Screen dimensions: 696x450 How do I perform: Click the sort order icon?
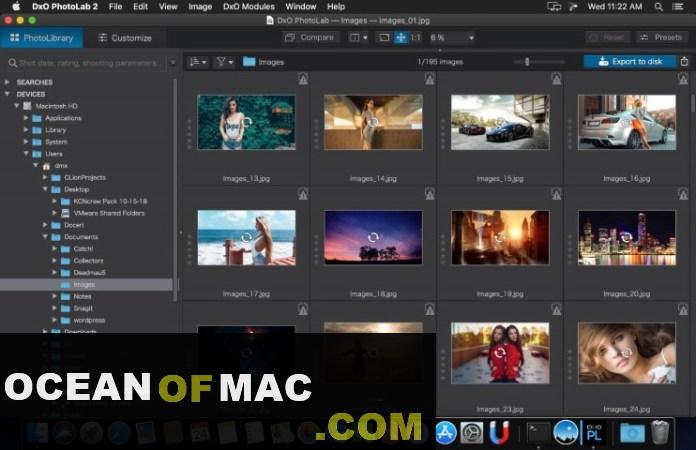[198, 62]
